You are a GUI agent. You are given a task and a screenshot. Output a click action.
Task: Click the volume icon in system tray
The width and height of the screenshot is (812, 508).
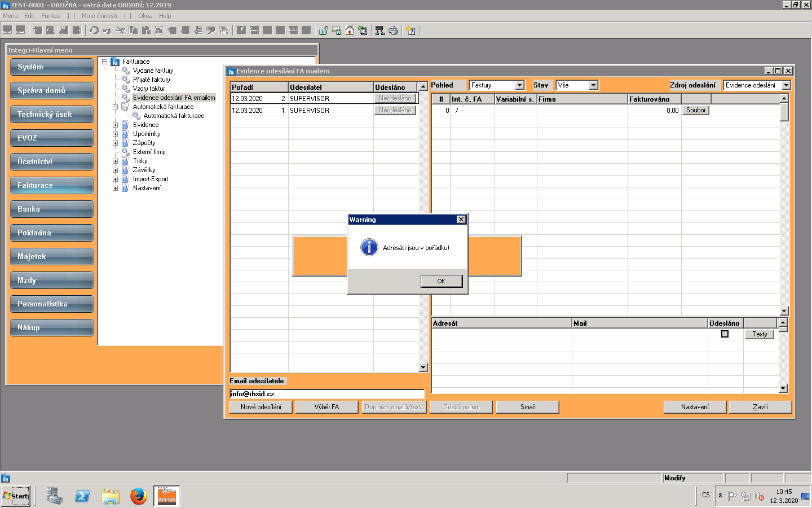(x=760, y=496)
